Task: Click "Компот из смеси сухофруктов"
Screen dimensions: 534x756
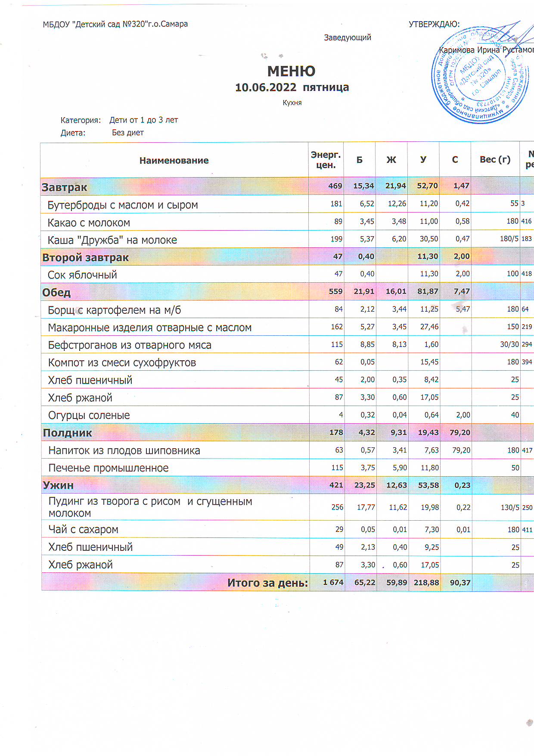Action: tap(122, 363)
